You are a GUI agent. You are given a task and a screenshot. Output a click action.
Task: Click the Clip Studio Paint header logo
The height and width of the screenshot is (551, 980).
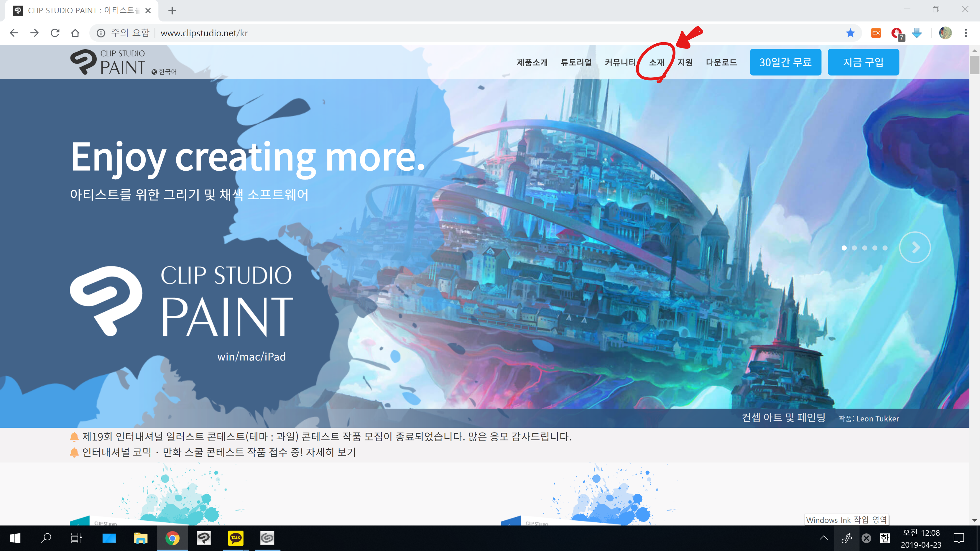pyautogui.click(x=108, y=62)
